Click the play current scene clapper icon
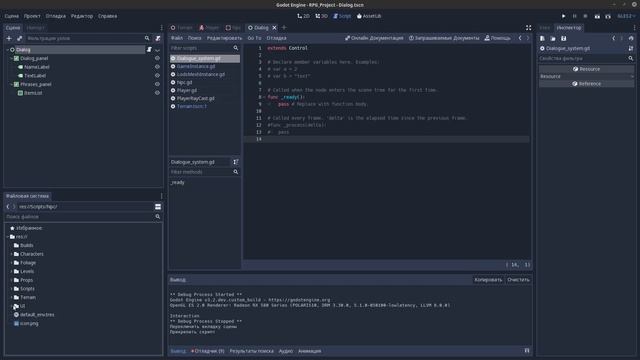The image size is (640, 360). (x=597, y=16)
